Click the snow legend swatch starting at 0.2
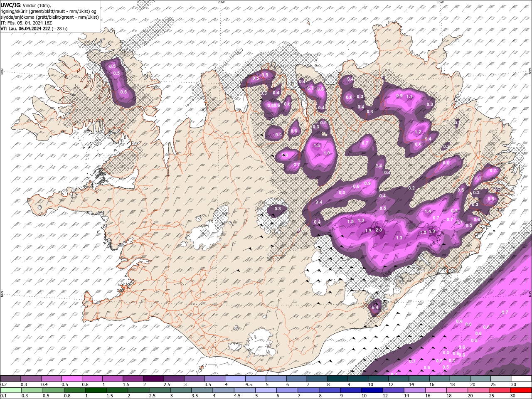Image resolution: width=532 pixels, height=399 pixels. [x=11, y=379]
